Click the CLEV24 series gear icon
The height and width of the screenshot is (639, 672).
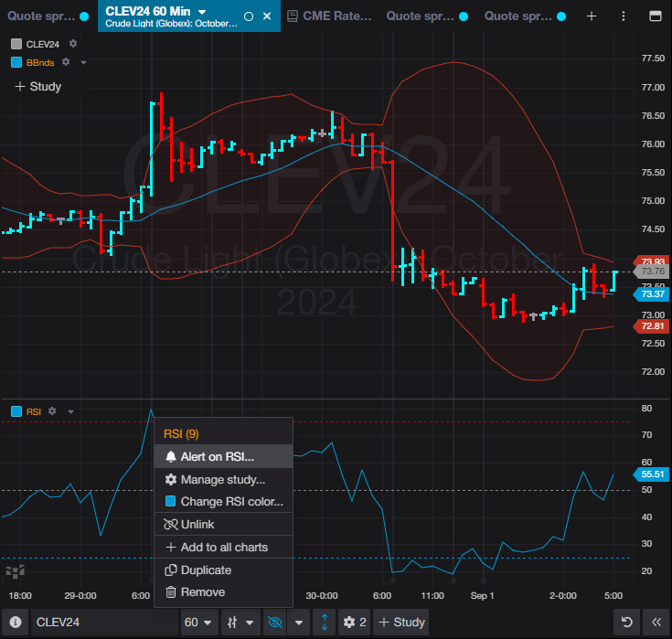tap(73, 44)
